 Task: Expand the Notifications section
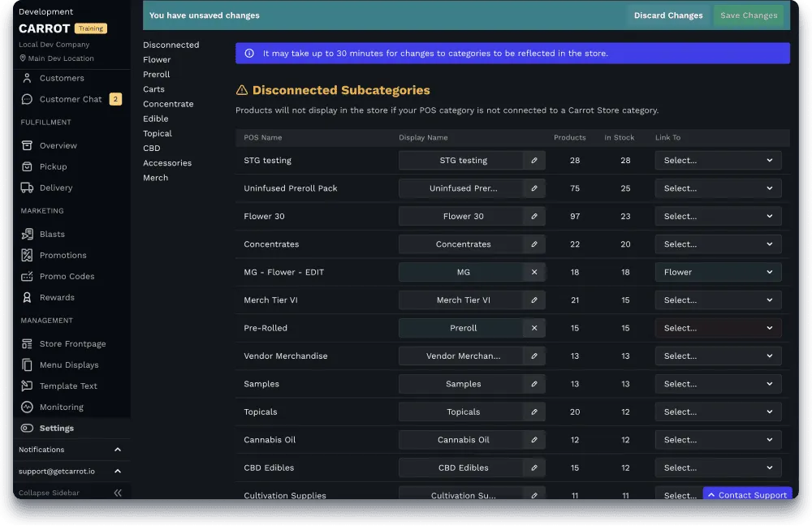click(x=71, y=450)
